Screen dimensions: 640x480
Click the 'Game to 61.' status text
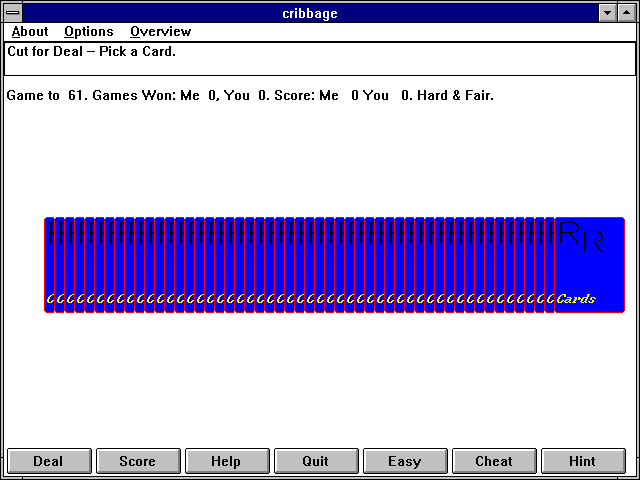47,96
